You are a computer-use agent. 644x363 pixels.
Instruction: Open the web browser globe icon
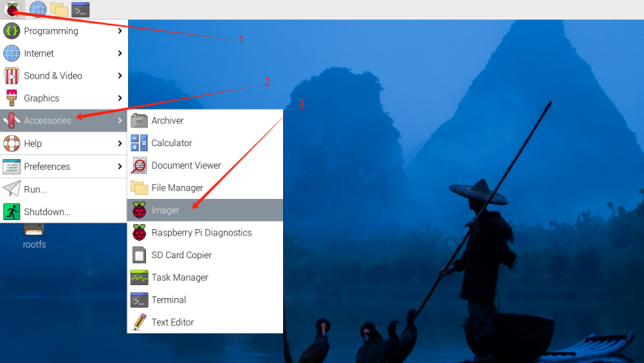pos(37,9)
